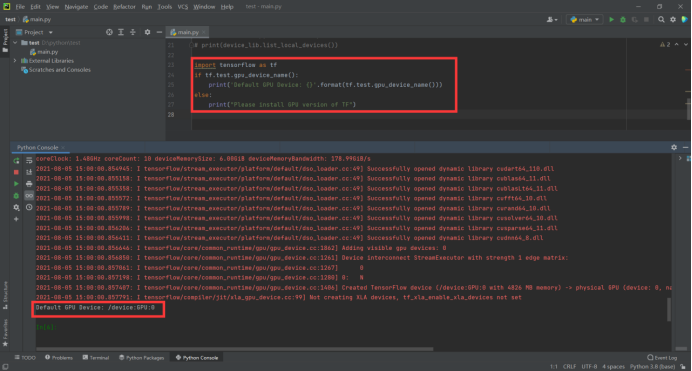Click the In[6] console input prompt
The image size is (692, 371).
(45, 327)
